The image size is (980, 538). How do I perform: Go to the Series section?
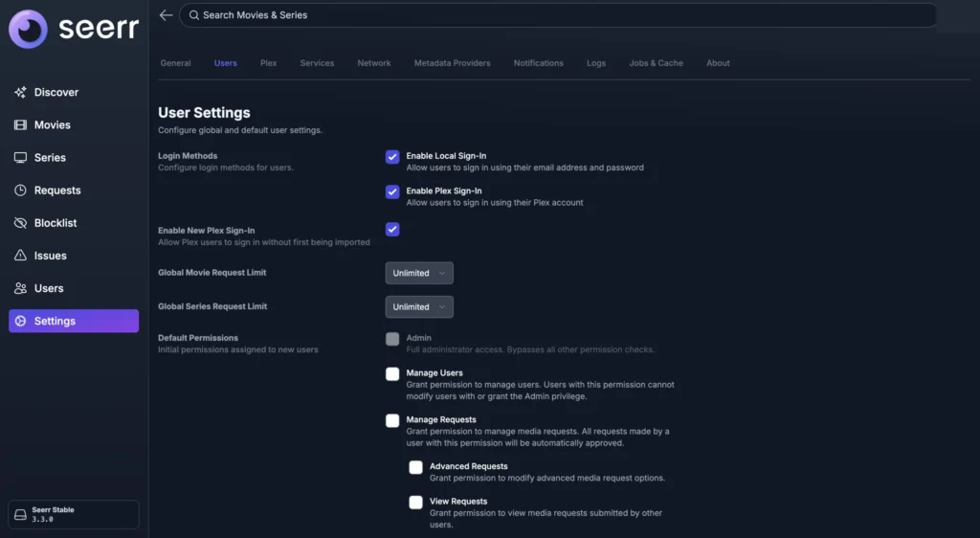click(x=74, y=157)
